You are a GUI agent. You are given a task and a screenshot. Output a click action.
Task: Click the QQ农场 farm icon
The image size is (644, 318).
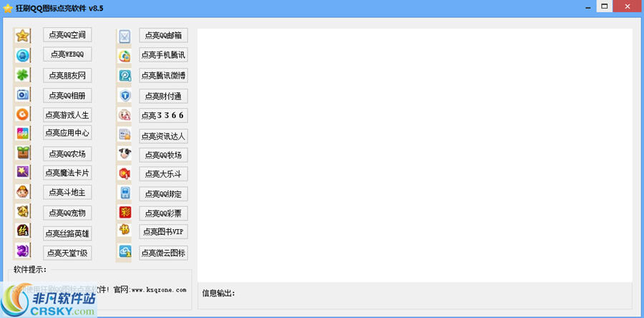click(x=23, y=153)
